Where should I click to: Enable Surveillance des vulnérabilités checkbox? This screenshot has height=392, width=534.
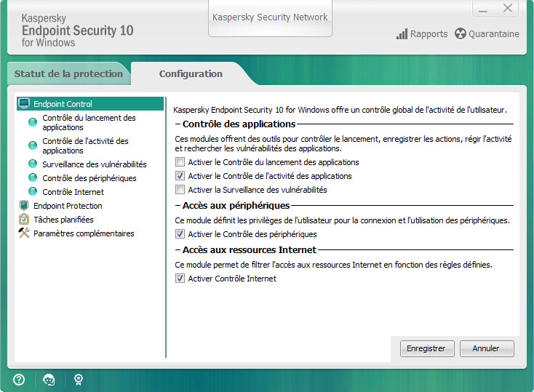(180, 189)
